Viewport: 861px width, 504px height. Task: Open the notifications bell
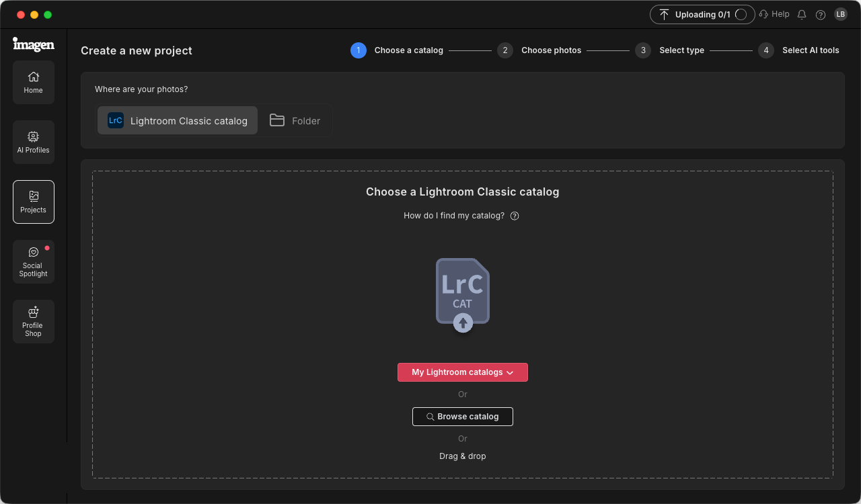coord(801,15)
